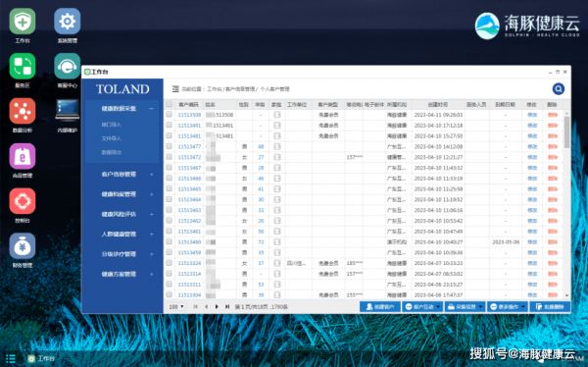Click the family icon in row 11513460
Image resolution: width=588 pixels, height=367 pixels.
[x=276, y=242]
